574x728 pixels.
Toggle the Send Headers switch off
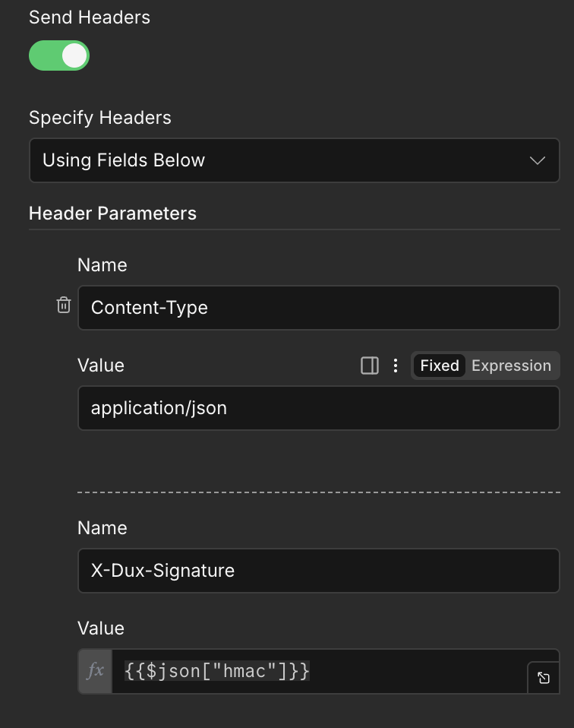59,55
